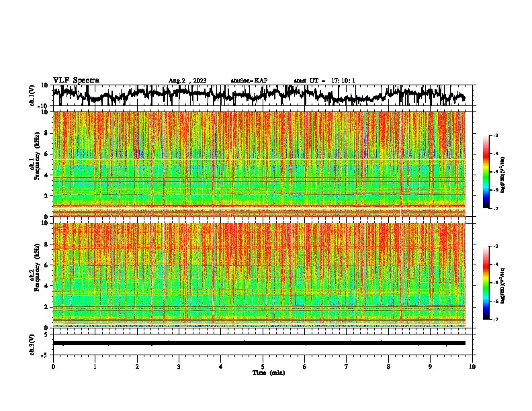Click the "8" kHz tick on ch.1 frequency axis
Viewport: 532px width, 411px height.
pyautogui.click(x=48, y=133)
